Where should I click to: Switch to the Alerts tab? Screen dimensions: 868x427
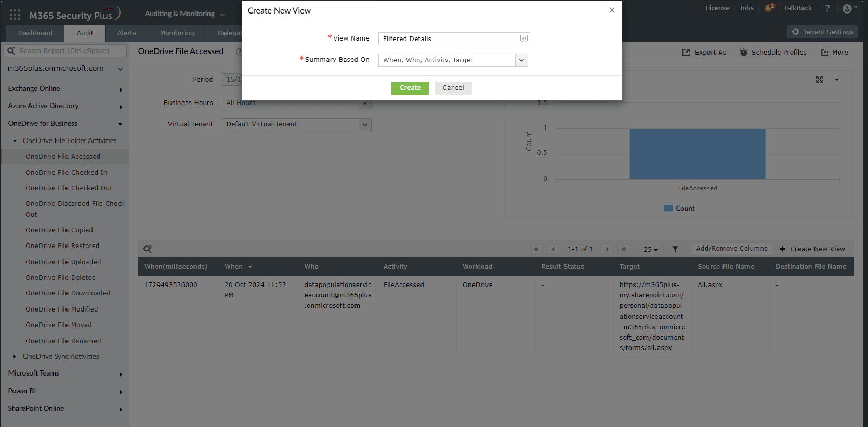pyautogui.click(x=126, y=33)
